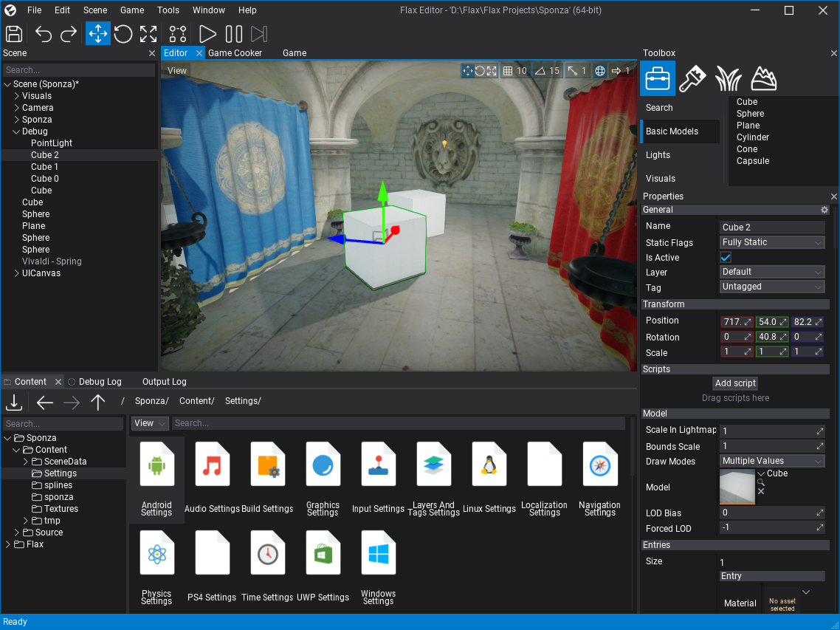This screenshot has width=840, height=630.
Task: Switch to the Game Cooker tab
Action: point(235,52)
